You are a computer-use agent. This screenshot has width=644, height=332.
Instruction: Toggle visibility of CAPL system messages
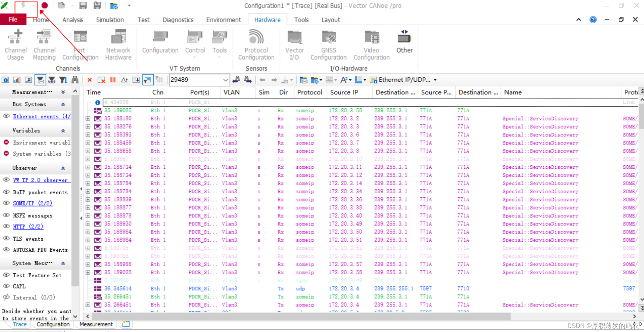6,286
